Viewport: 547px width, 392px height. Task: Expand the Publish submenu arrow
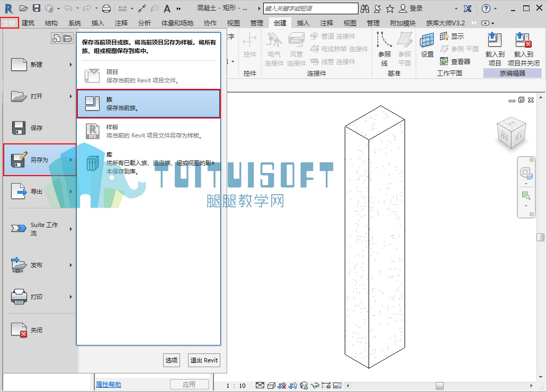[x=71, y=265]
